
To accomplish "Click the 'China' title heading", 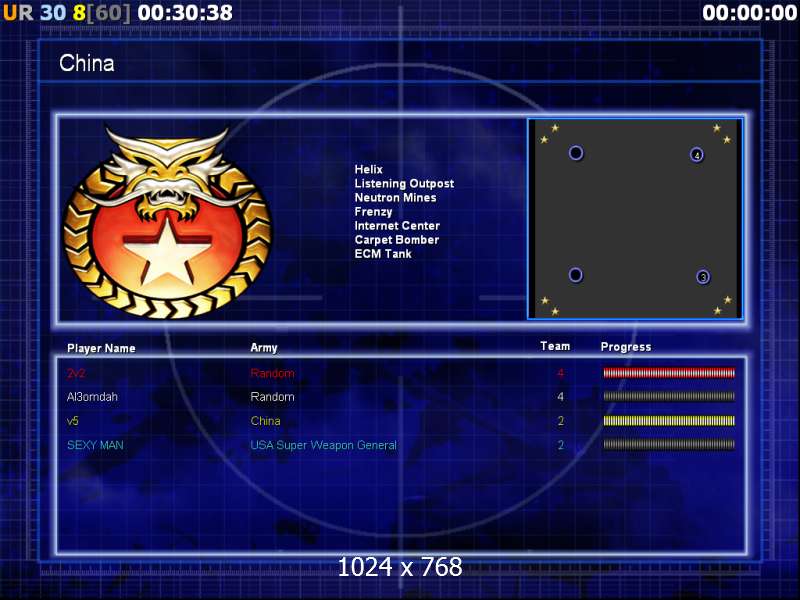I will coord(87,63).
